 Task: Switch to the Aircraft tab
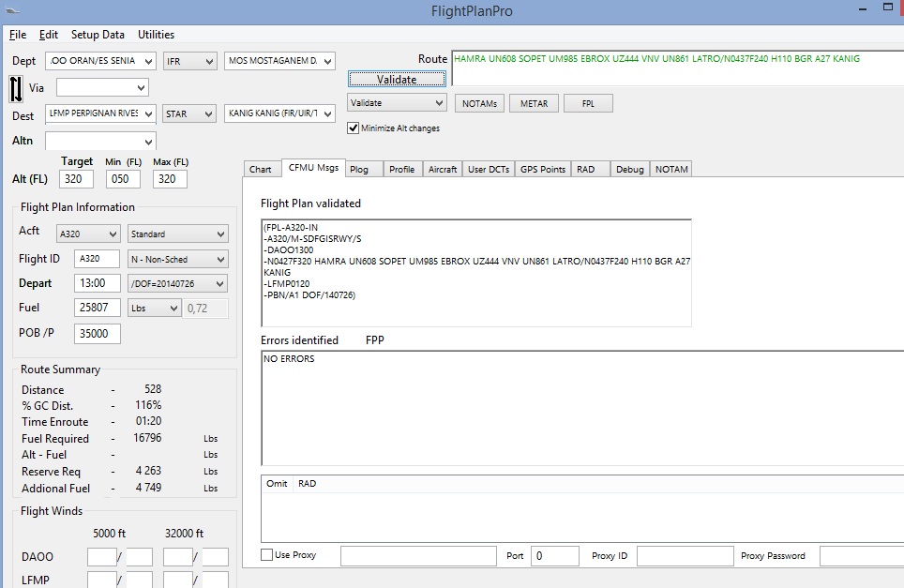coord(443,169)
